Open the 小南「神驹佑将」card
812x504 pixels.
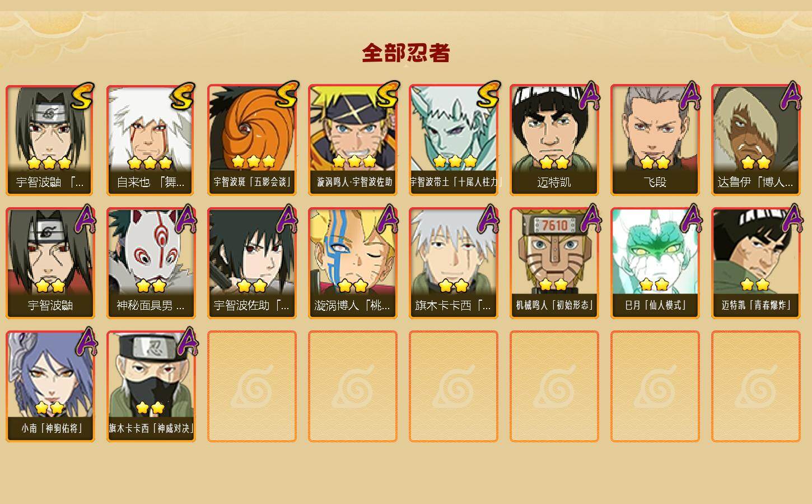pyautogui.click(x=50, y=386)
